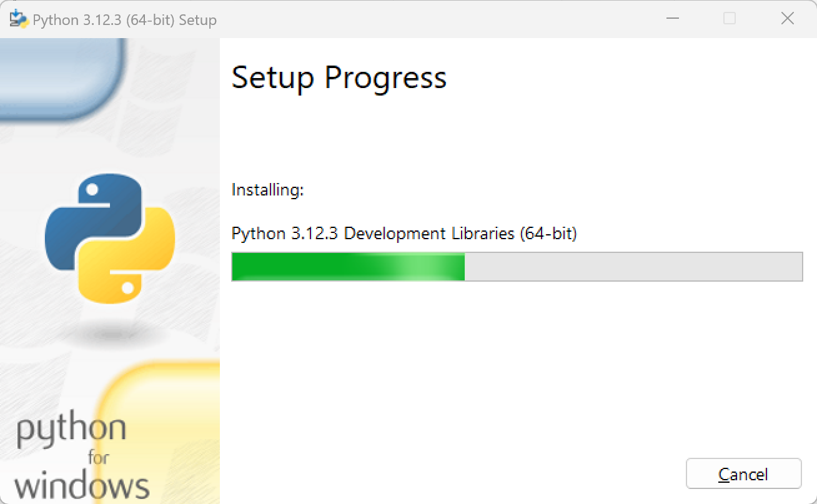Click the Cancel button to abort installation
This screenshot has height=504, width=817.
[743, 473]
